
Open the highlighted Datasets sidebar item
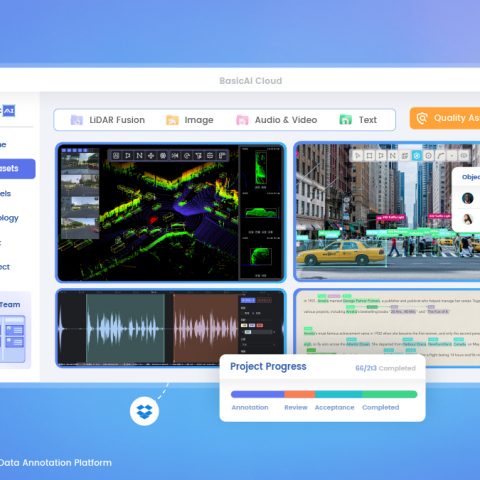click(17, 169)
